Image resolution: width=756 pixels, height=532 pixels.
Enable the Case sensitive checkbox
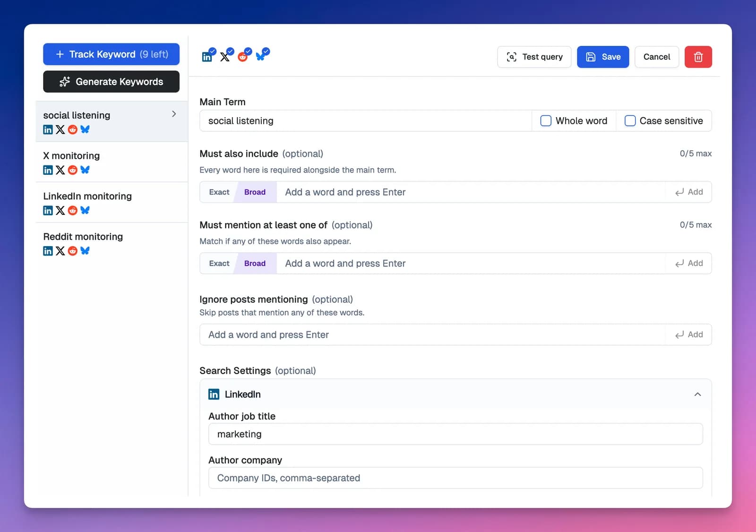[x=630, y=121]
